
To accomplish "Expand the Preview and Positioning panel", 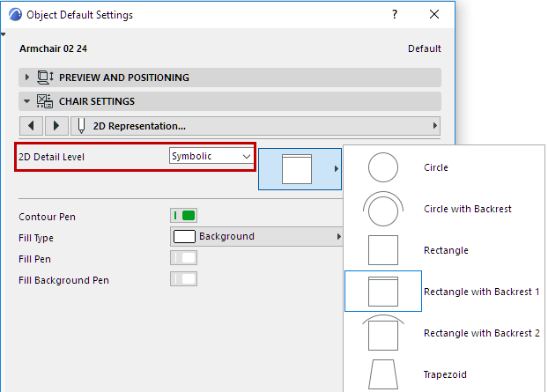I will [27, 78].
